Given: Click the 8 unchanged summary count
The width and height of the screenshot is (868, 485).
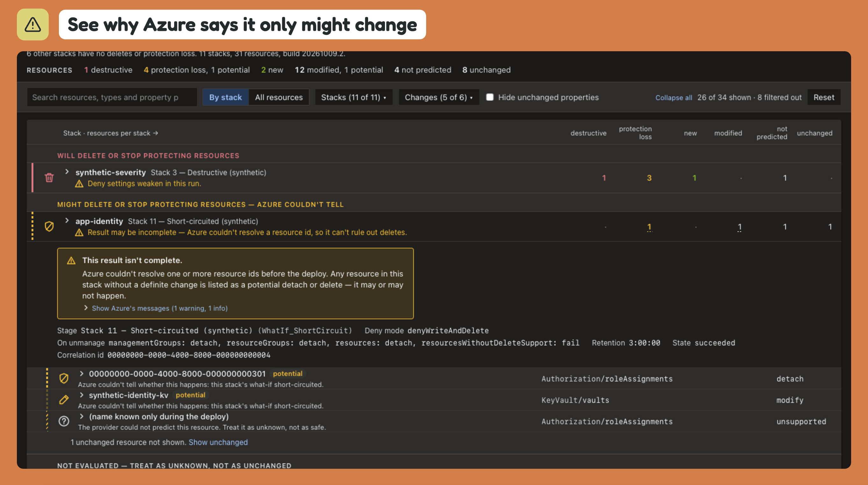Looking at the screenshot, I should pyautogui.click(x=487, y=70).
